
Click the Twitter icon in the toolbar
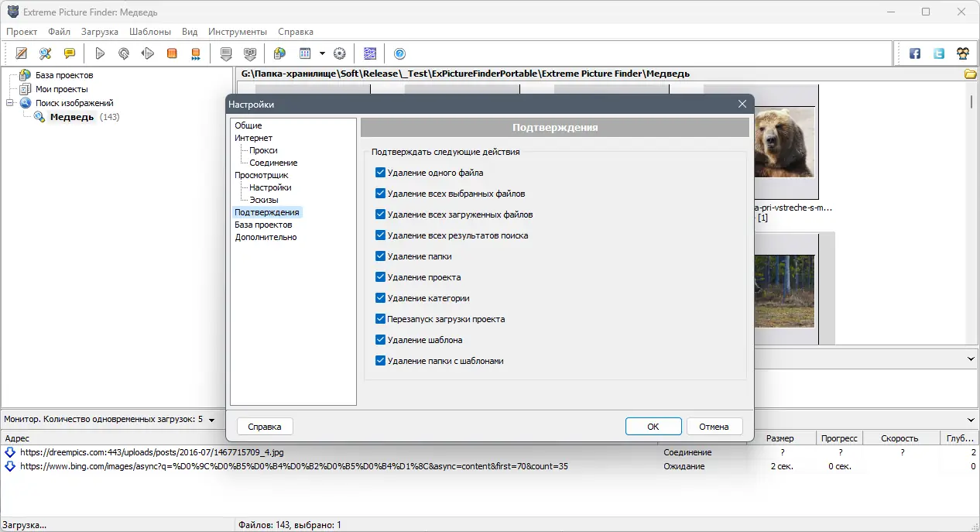pyautogui.click(x=938, y=53)
